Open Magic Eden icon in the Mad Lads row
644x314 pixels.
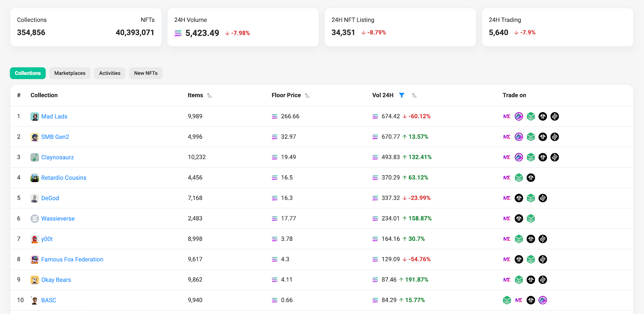pos(507,117)
